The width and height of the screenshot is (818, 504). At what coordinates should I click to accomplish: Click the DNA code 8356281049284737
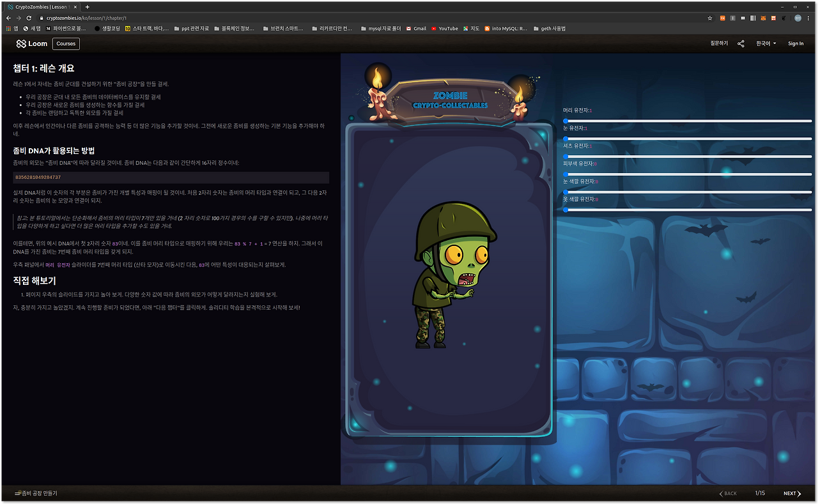click(x=38, y=177)
